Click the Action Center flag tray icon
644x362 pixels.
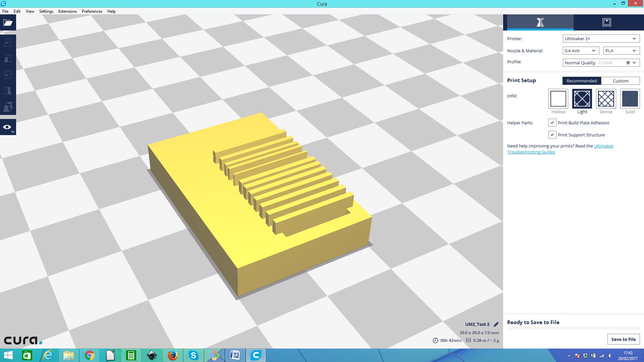[577, 356]
